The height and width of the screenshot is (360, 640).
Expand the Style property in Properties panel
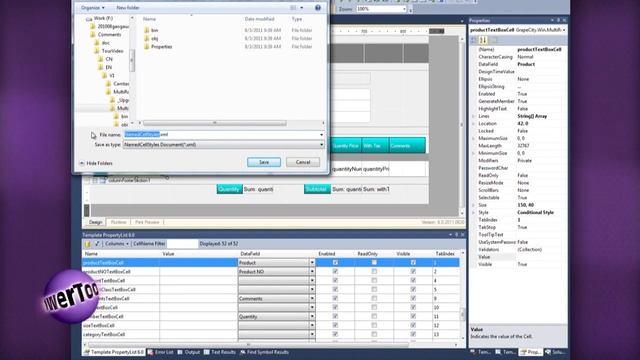473,213
